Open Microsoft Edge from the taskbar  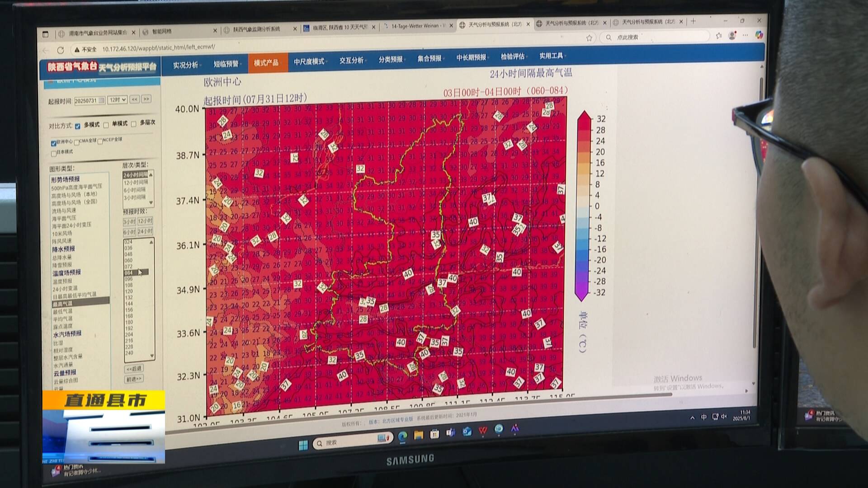click(x=402, y=436)
